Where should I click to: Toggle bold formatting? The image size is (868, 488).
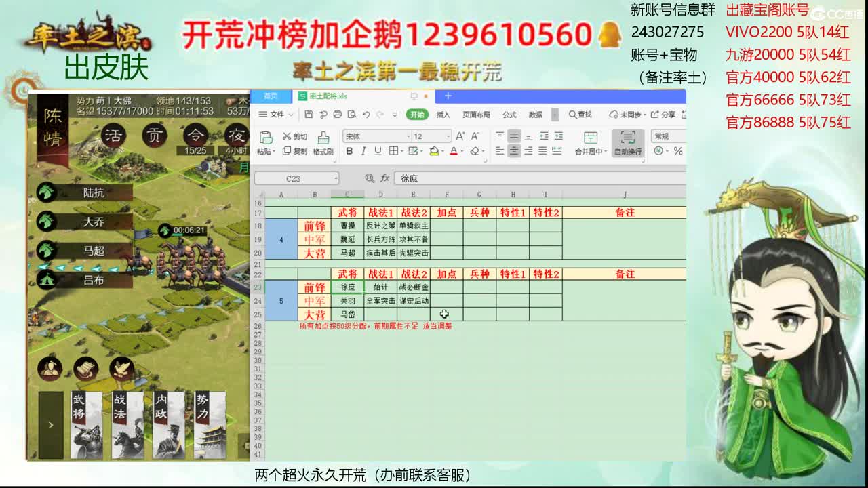(x=349, y=151)
